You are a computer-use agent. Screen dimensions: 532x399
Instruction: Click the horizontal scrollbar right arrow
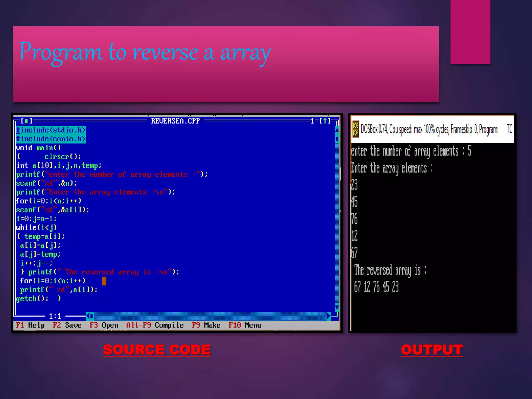coord(329,316)
